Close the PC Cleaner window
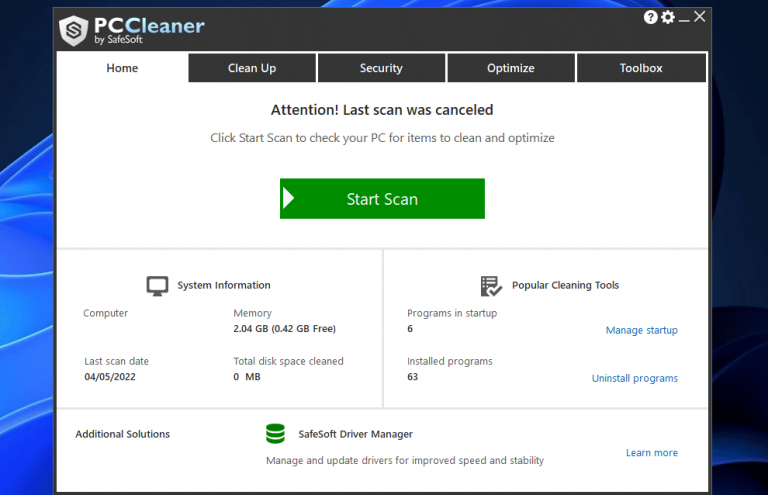 coord(700,17)
